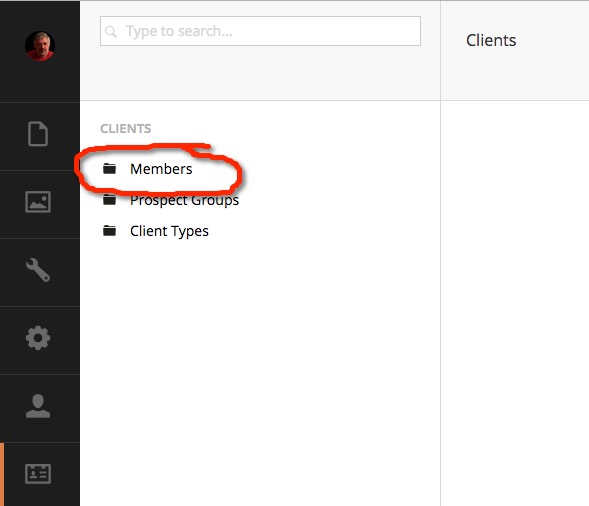Click the magnifier icon in search box

tap(111, 32)
